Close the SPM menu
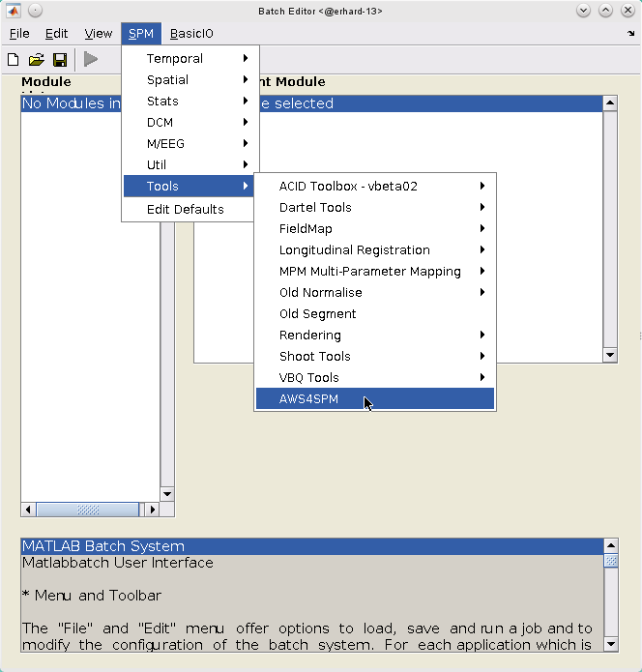642x672 pixels. 141,34
